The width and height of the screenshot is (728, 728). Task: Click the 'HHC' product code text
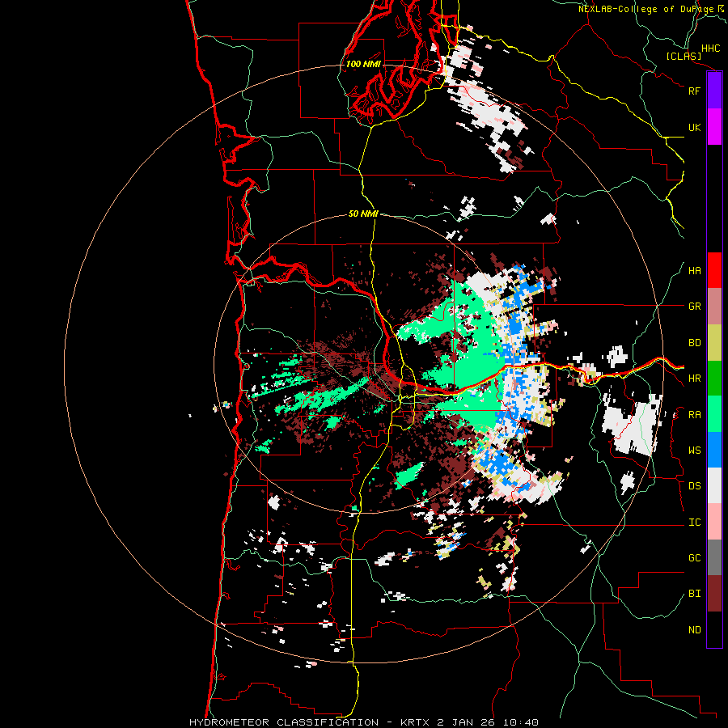pyautogui.click(x=710, y=49)
